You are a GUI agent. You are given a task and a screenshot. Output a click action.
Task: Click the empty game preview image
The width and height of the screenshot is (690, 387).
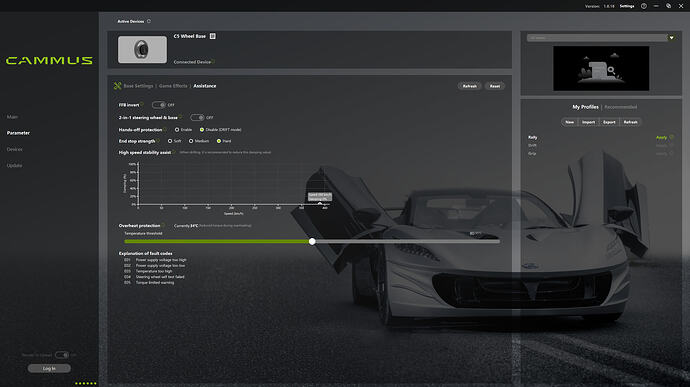pyautogui.click(x=601, y=68)
